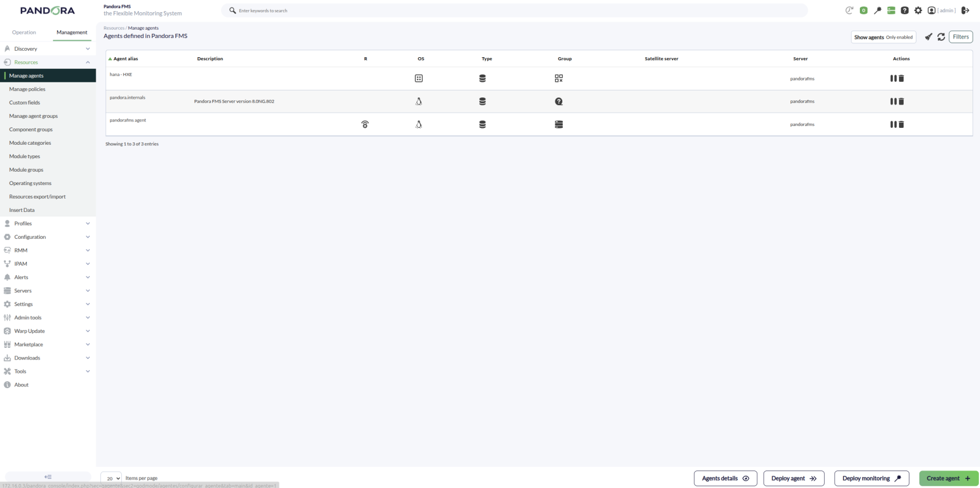The width and height of the screenshot is (980, 488).
Task: Click the Agents details button
Action: (x=726, y=478)
